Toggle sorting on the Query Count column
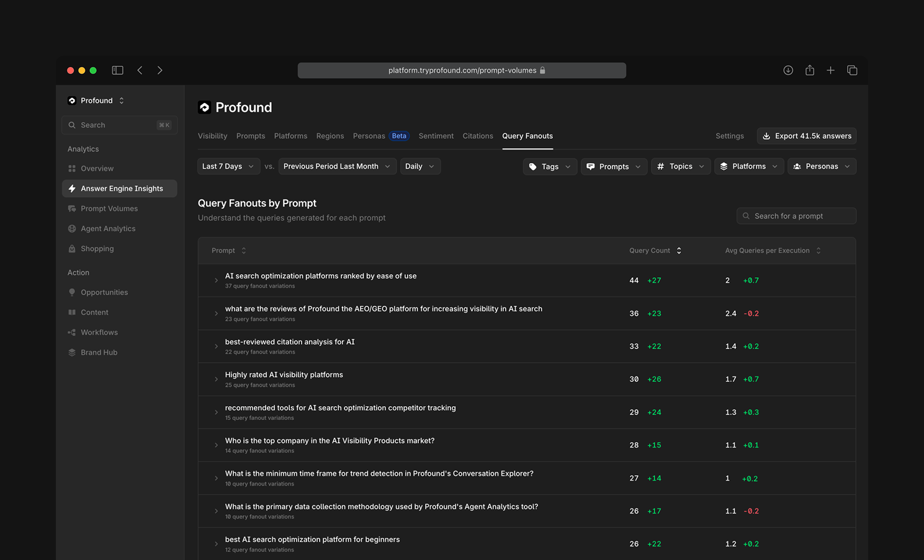 (x=678, y=250)
